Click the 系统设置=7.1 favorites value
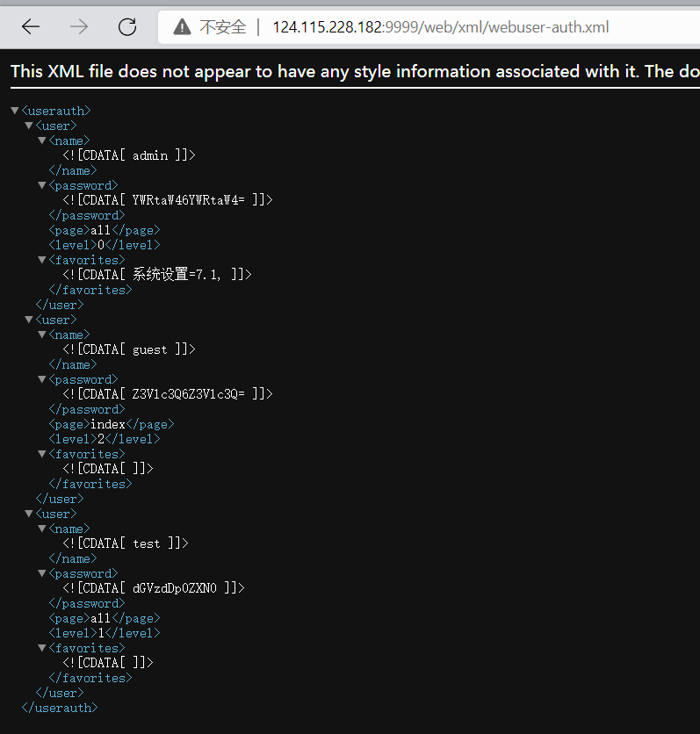Image resolution: width=700 pixels, height=734 pixels. pos(157,275)
